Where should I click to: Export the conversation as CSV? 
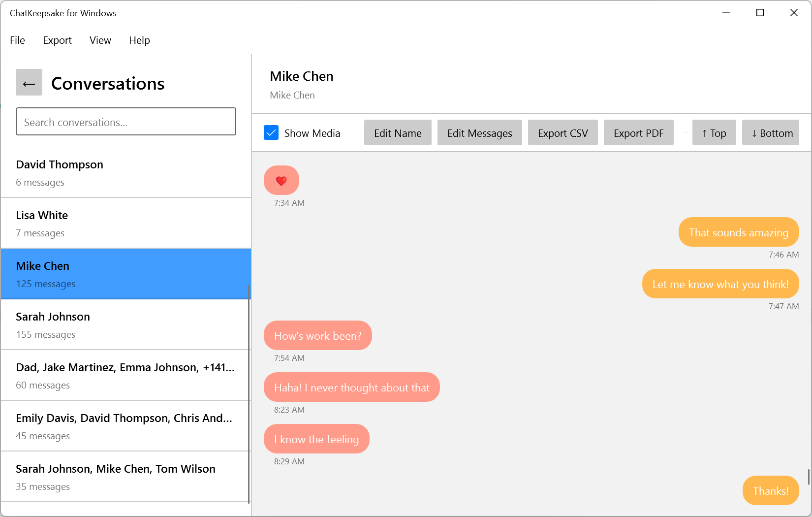[x=562, y=133]
